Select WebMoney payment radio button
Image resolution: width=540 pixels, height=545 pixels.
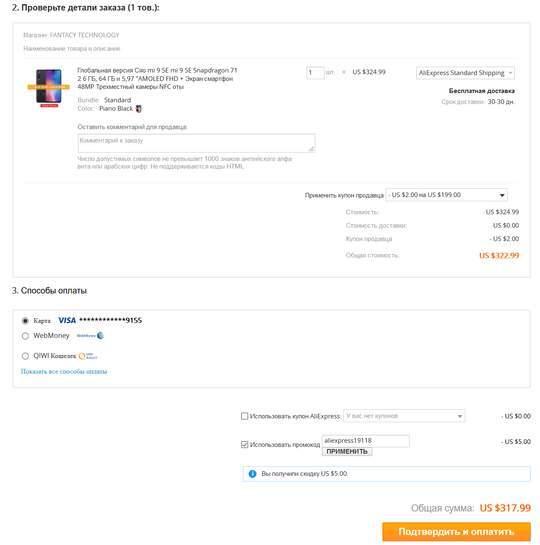25,336
